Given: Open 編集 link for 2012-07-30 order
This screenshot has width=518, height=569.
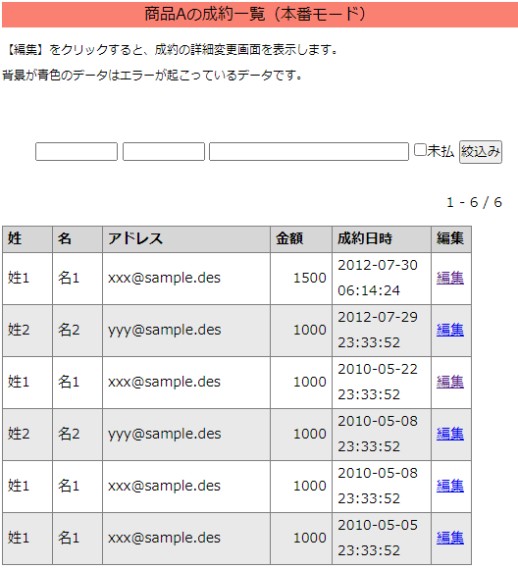Looking at the screenshot, I should [450, 278].
